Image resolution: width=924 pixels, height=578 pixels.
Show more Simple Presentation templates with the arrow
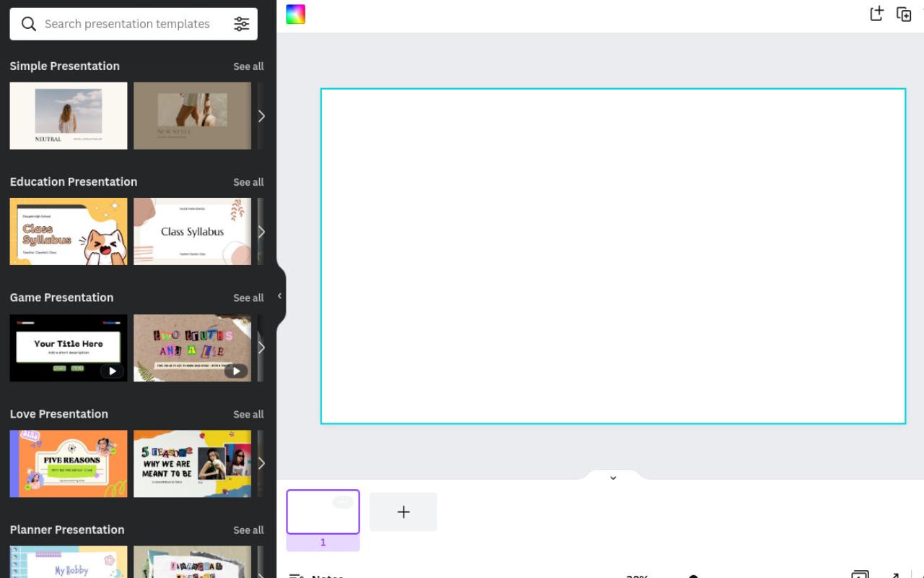pos(261,116)
